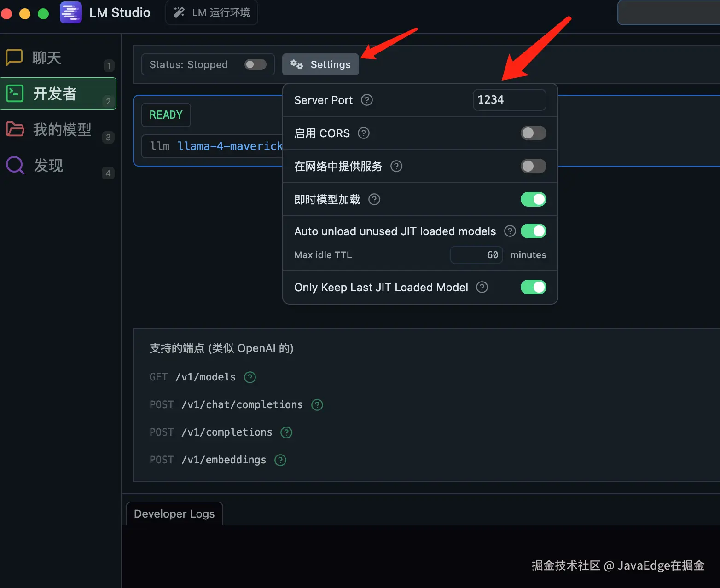Click the green macOS fullscreen button
720x588 pixels.
pos(43,14)
